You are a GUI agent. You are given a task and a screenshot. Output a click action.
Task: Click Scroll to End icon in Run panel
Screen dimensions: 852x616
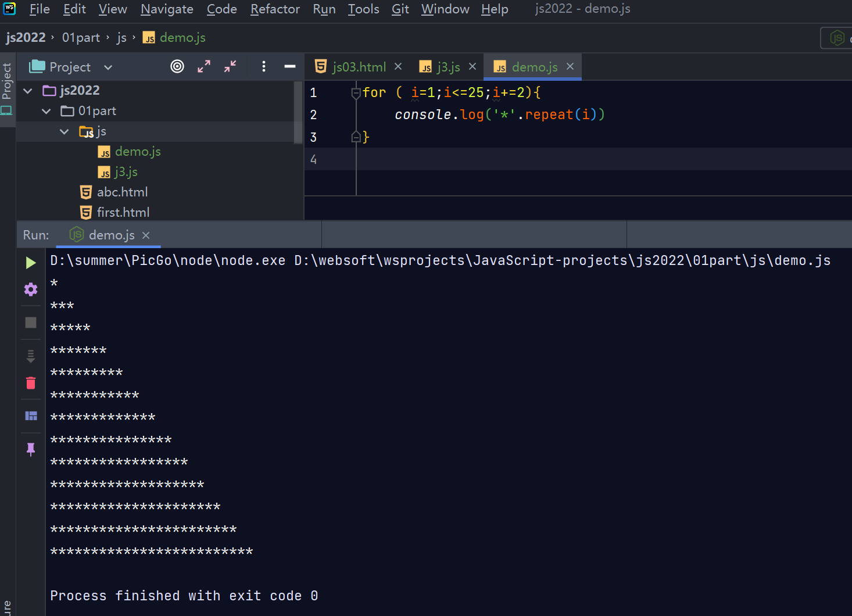pyautogui.click(x=31, y=356)
